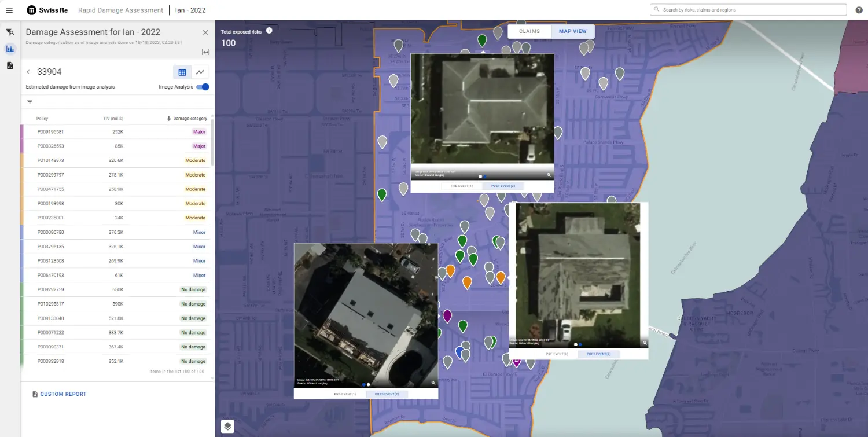The width and height of the screenshot is (868, 437).
Task: Click the help question mark icon
Action: pyautogui.click(x=859, y=10)
